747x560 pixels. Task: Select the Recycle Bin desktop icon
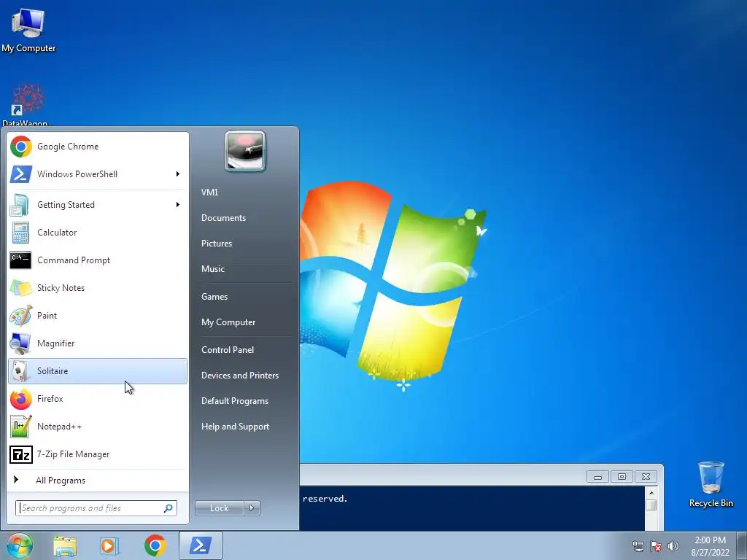coord(711,484)
